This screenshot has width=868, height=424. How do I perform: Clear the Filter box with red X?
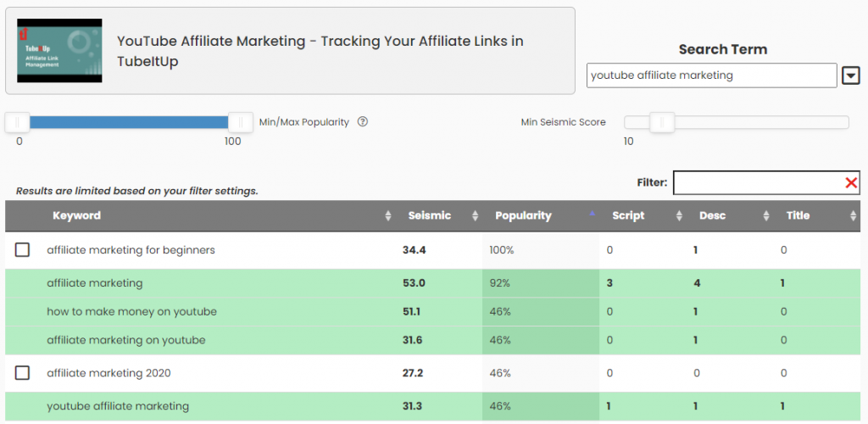tap(851, 183)
